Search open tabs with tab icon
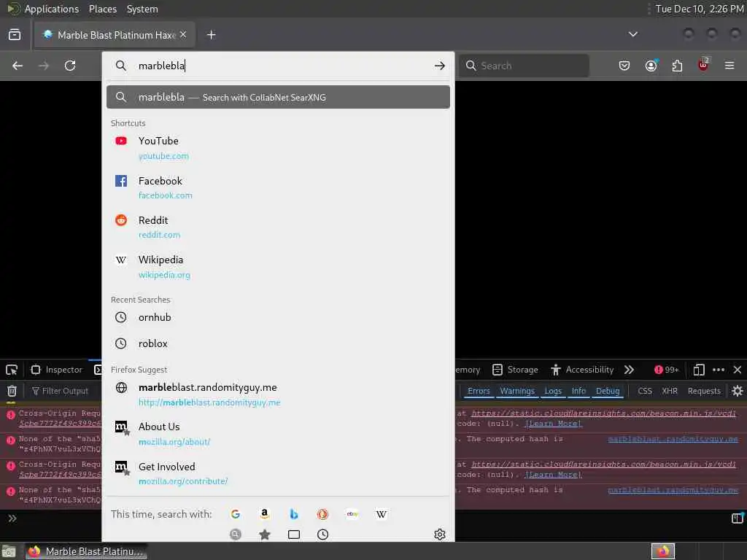Screen dimensions: 747x560 coord(294,534)
